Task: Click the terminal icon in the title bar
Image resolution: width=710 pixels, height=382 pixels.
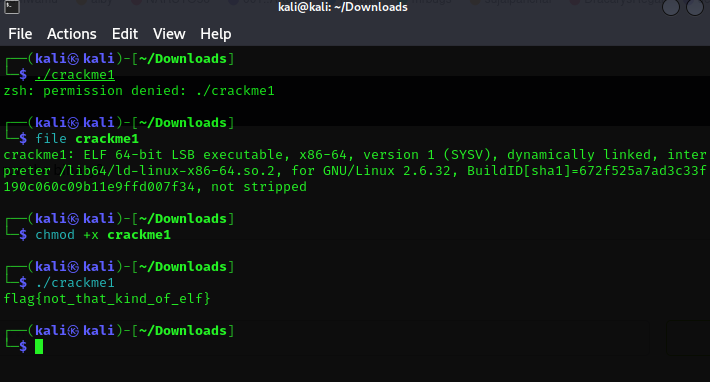Action: coord(12,7)
